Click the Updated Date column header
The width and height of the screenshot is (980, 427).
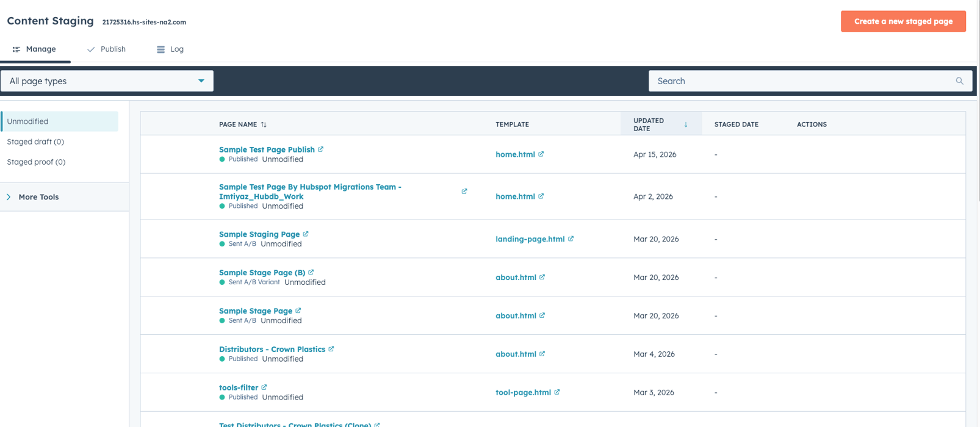661,124
